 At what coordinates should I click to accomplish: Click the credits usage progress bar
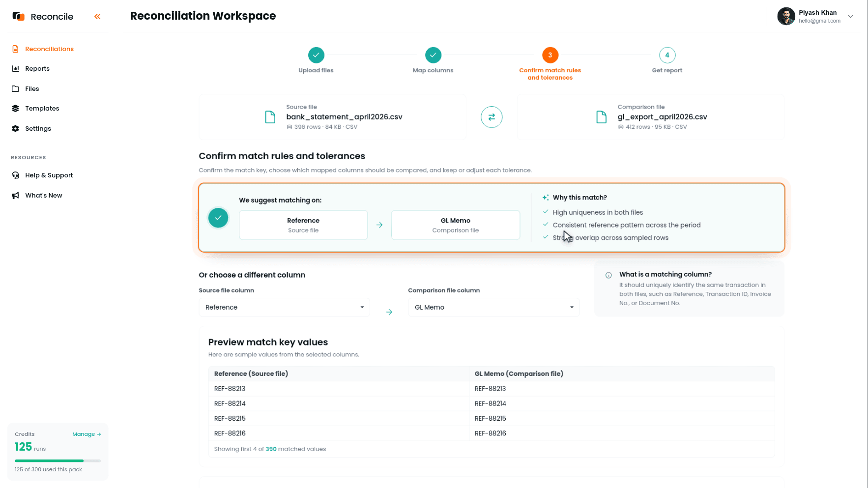point(58,460)
